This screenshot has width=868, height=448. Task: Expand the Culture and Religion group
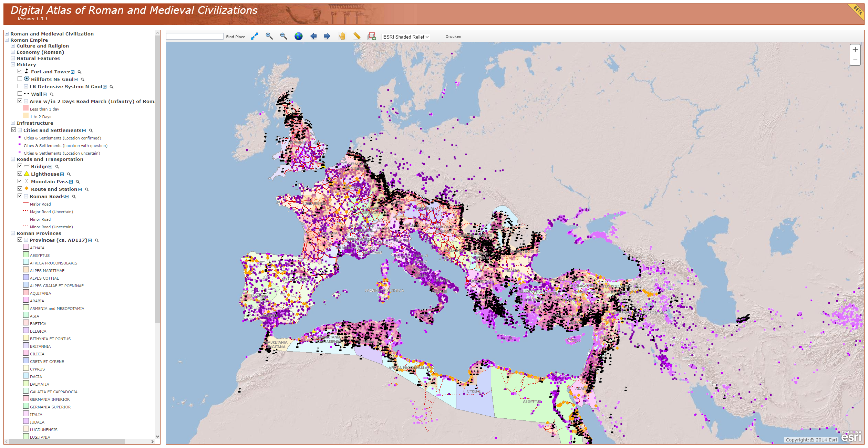[x=13, y=46]
